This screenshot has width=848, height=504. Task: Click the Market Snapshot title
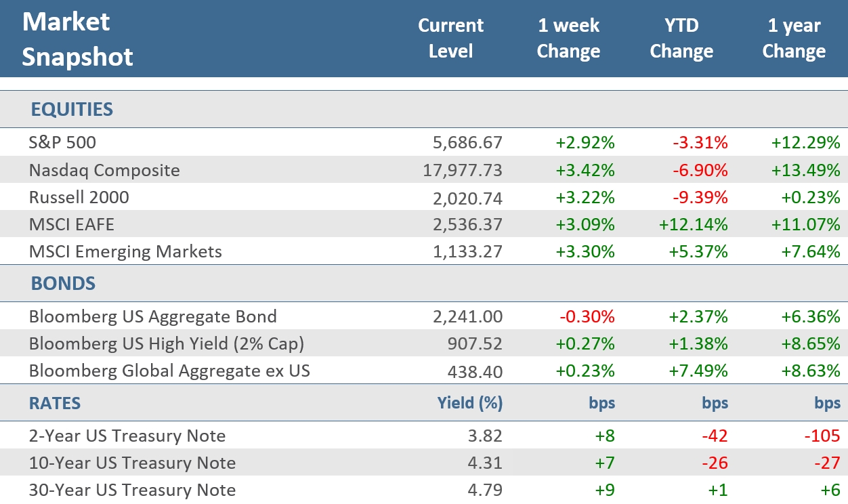pyautogui.click(x=77, y=39)
